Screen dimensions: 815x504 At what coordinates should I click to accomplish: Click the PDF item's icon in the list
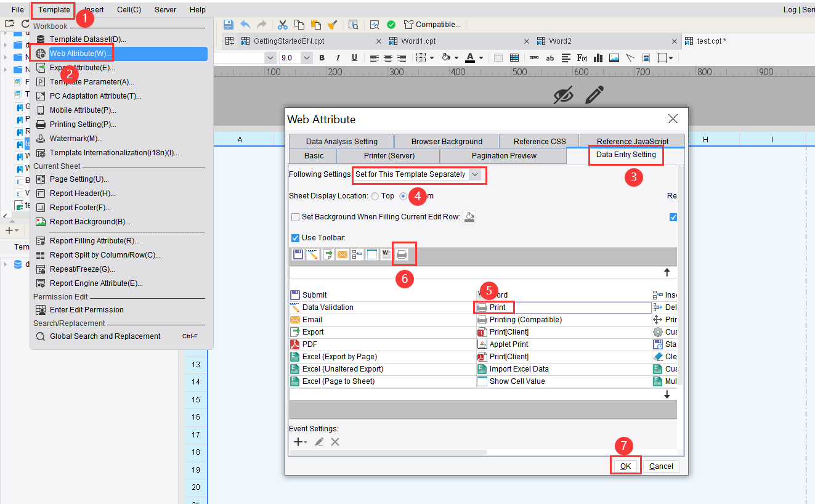294,344
